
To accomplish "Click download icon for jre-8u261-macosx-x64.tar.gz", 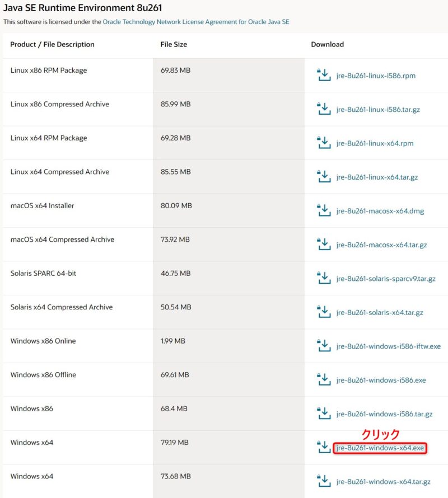I will [324, 245].
